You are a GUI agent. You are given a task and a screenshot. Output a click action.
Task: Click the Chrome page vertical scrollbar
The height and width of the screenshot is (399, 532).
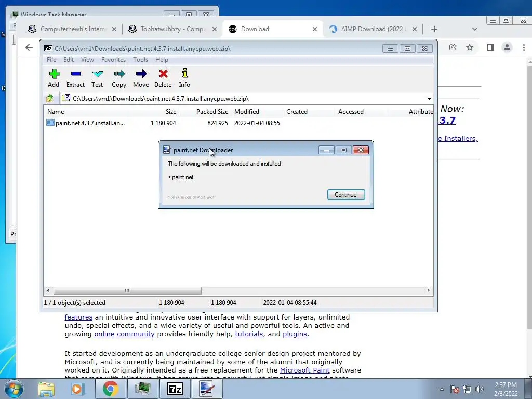[x=529, y=197]
